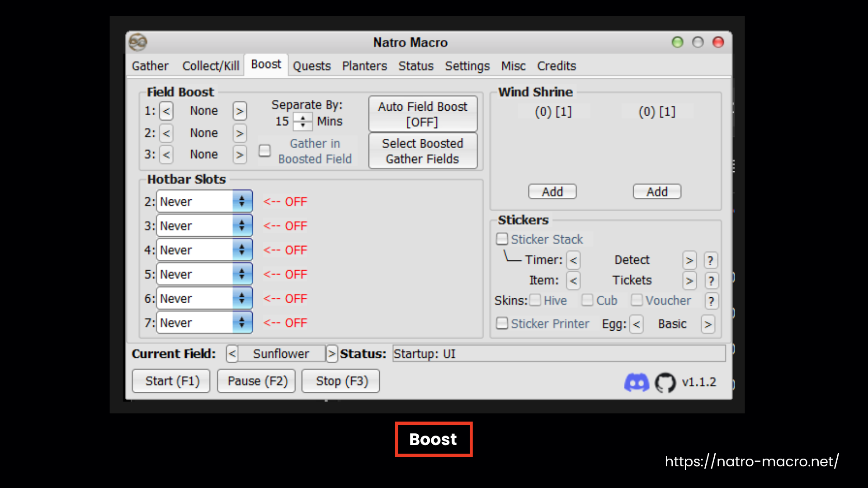Expand Hotbar Slot 2 dropdown
868x488 pixels.
coord(242,202)
